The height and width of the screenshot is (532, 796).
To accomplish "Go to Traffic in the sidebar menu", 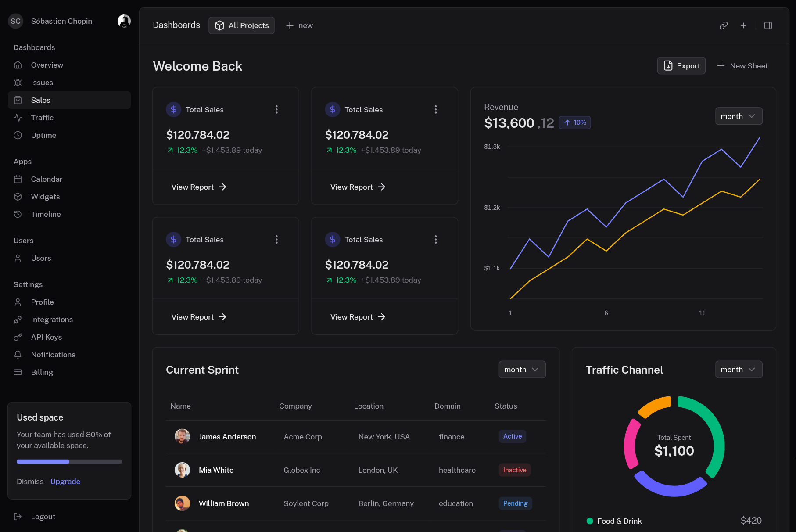I will click(42, 118).
